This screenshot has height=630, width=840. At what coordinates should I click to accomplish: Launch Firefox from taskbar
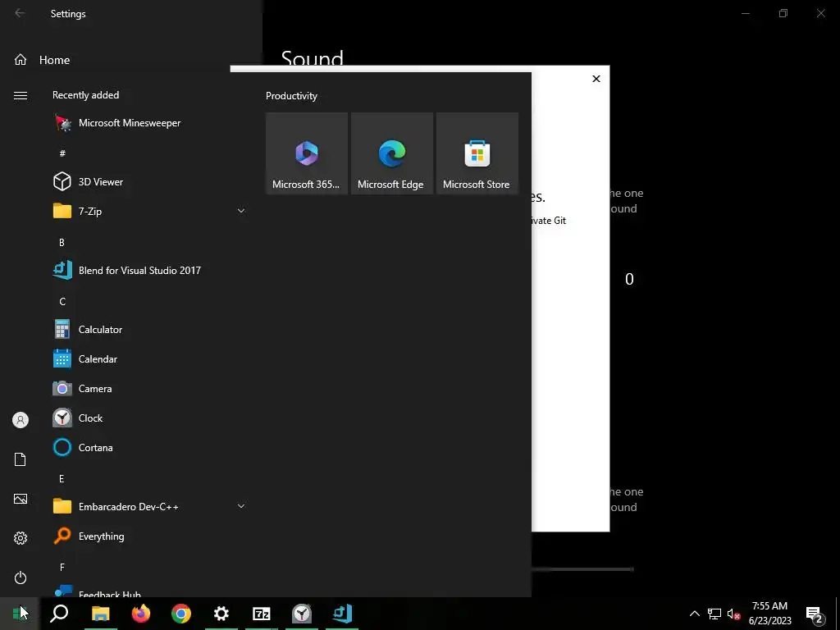tap(141, 614)
